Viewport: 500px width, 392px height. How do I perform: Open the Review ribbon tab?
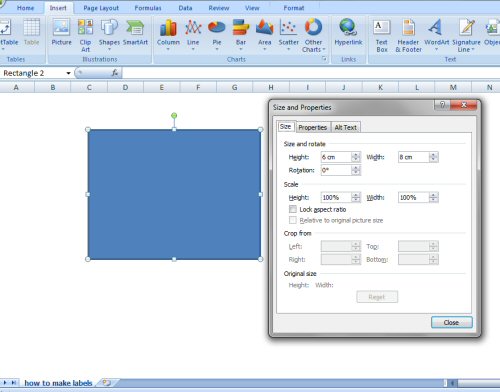coord(219,8)
